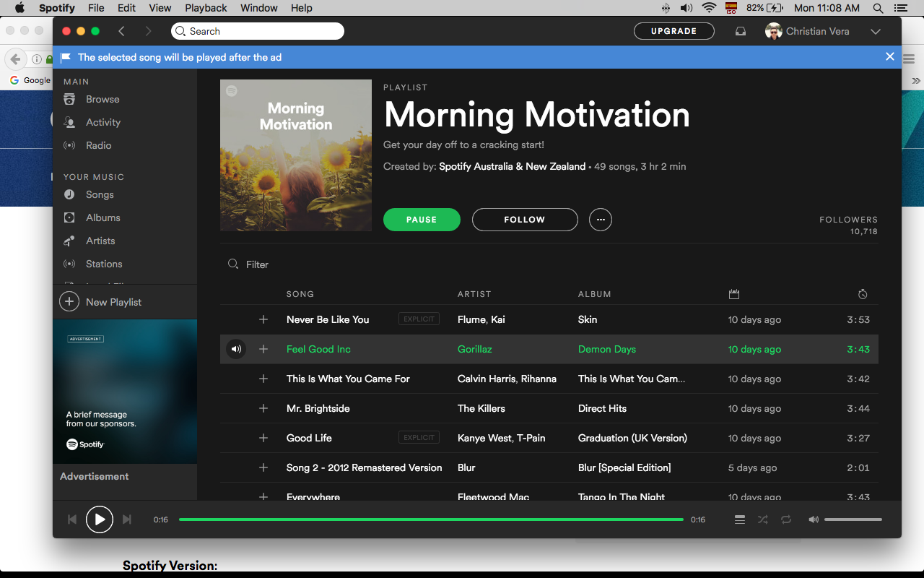Viewport: 924px width, 578px height.
Task: Toggle repeat in the player bar
Action: [786, 519]
